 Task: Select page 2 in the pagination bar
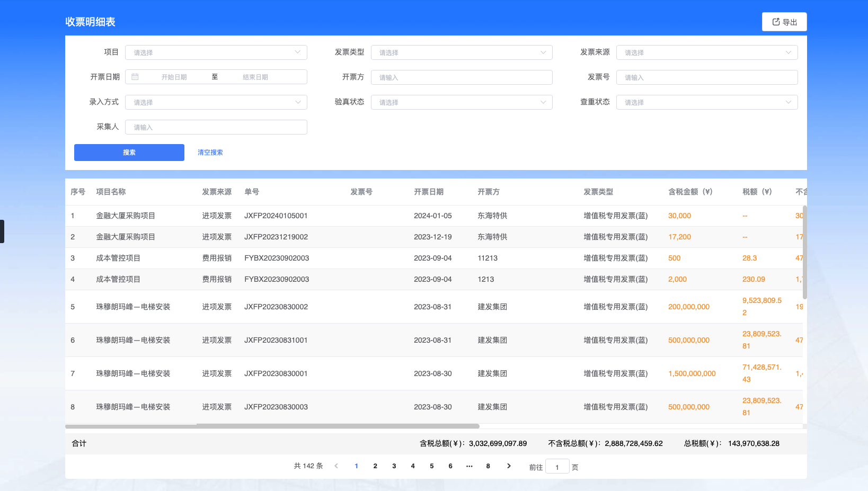click(x=375, y=466)
